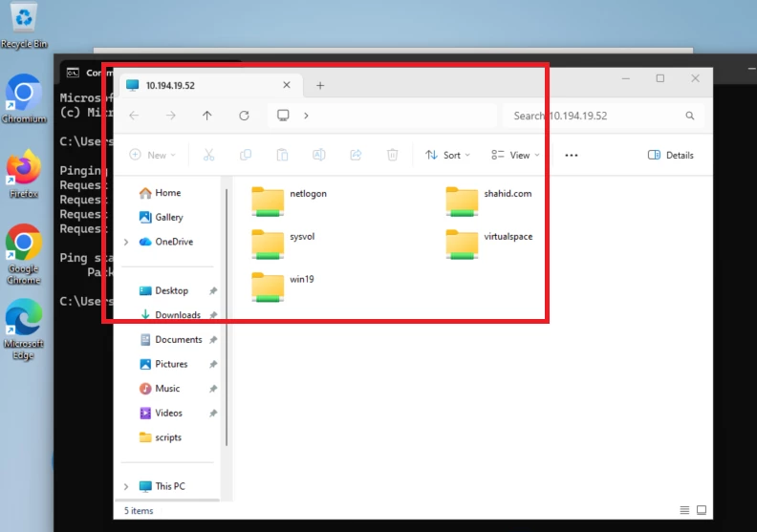Click the address bar chevron
The image size is (757, 532).
[306, 116]
